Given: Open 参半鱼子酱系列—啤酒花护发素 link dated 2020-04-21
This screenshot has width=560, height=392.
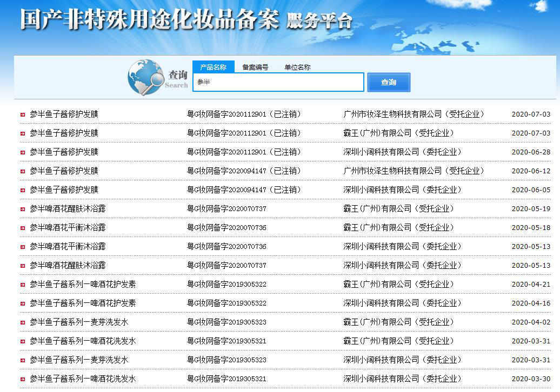Looking at the screenshot, I should (83, 284).
